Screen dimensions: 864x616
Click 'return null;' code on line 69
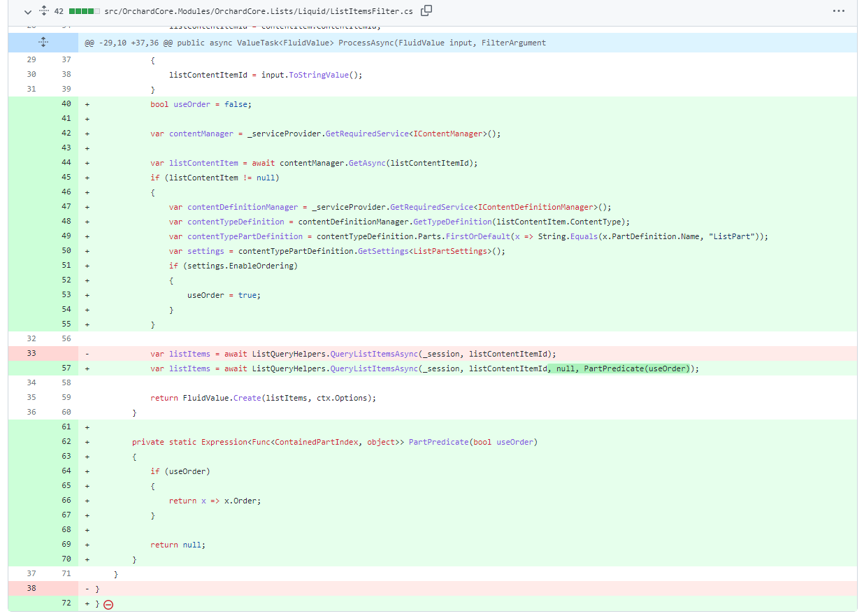tap(178, 545)
